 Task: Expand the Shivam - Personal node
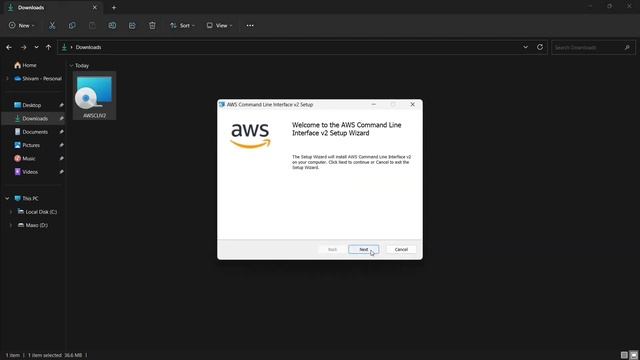tap(7, 78)
